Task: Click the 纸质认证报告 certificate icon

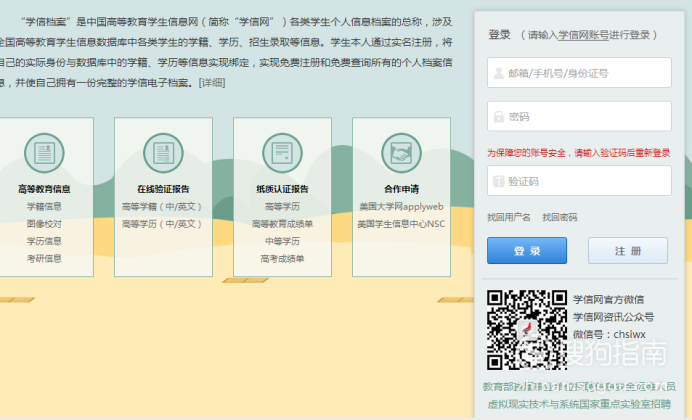Action: [x=282, y=153]
